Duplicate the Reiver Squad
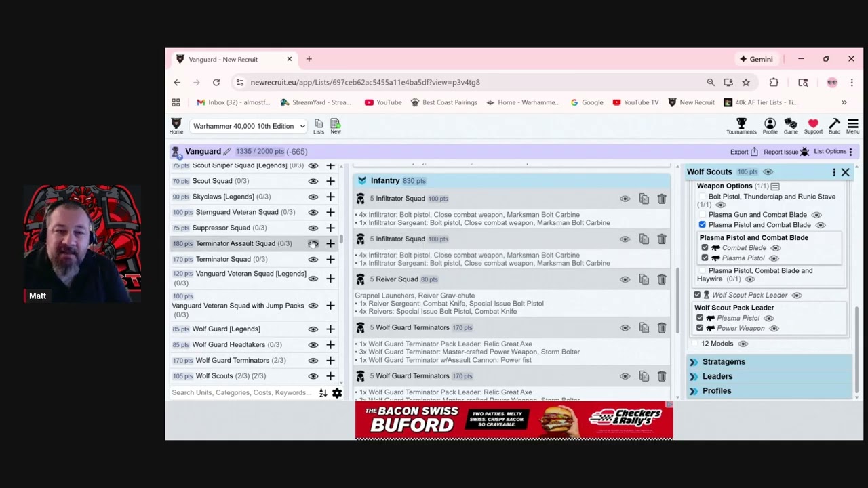Image resolution: width=868 pixels, height=488 pixels. pyautogui.click(x=644, y=279)
